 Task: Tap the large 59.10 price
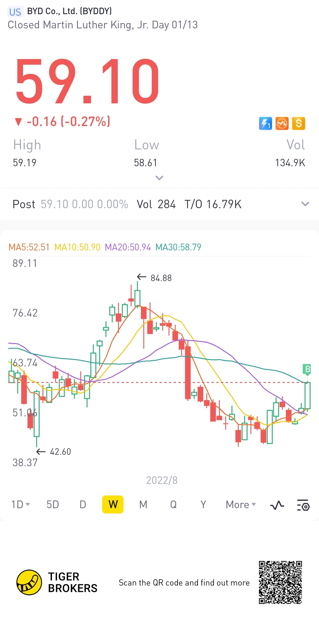(87, 82)
